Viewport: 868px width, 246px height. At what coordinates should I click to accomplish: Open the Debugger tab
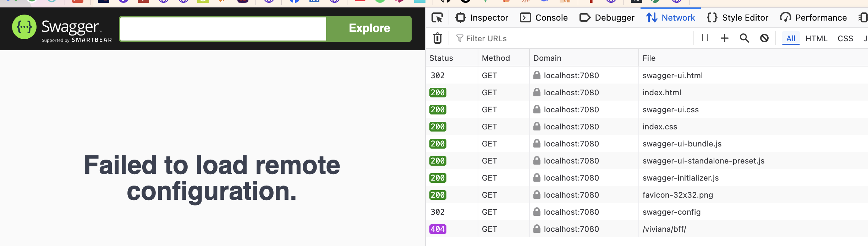[607, 18]
